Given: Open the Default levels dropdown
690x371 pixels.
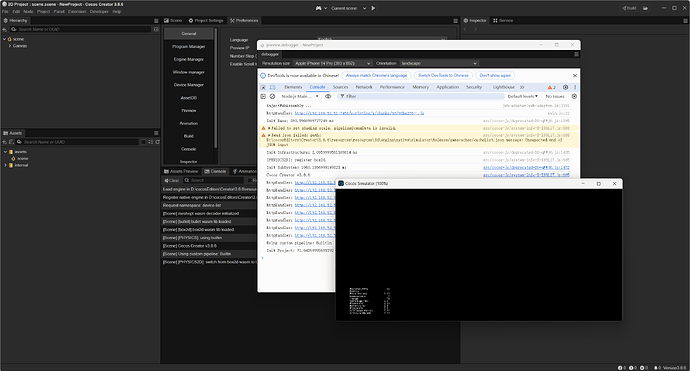Looking at the screenshot, I should pos(522,96).
